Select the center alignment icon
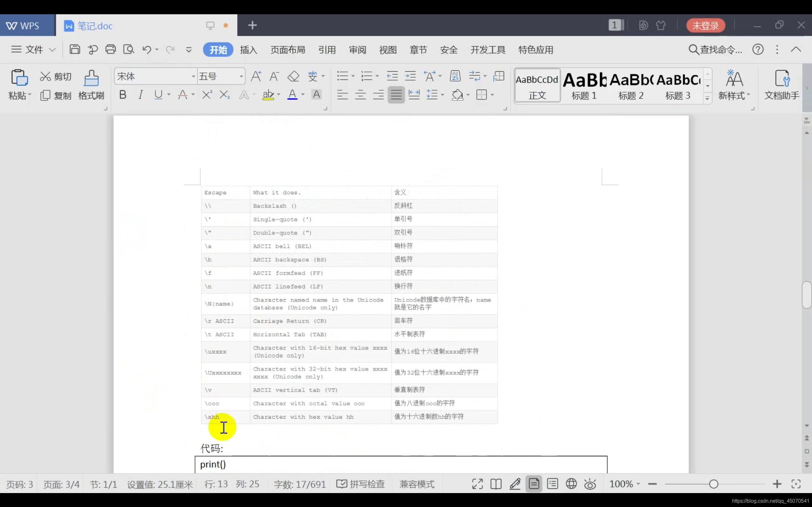Screen dimensions: 812x507 360,95
